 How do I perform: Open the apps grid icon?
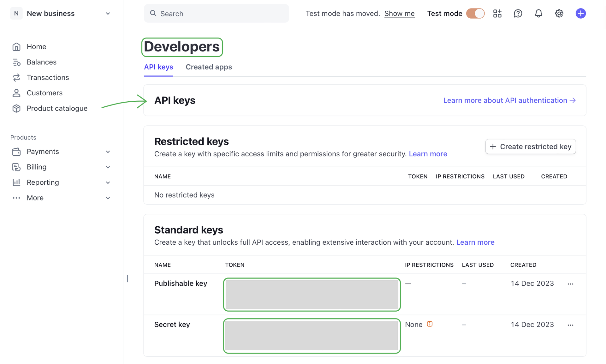pyautogui.click(x=497, y=13)
